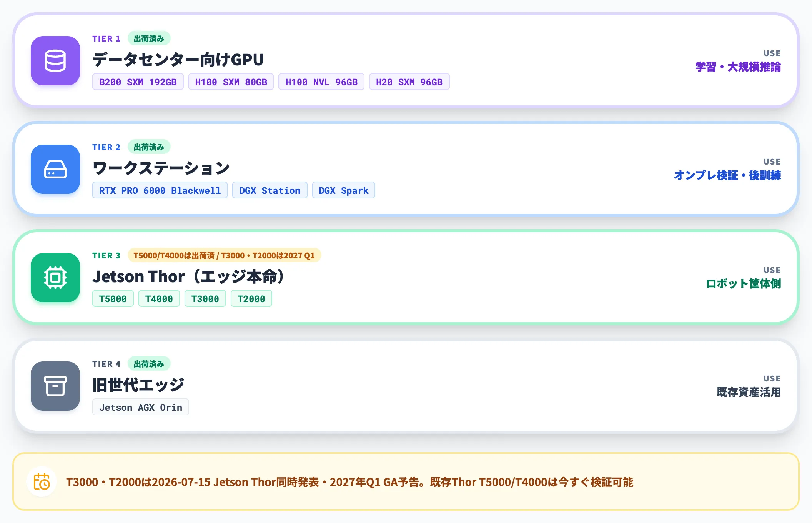Click the orange calendar clock icon in notice
Screen dimensions: 812x523
(42, 482)
